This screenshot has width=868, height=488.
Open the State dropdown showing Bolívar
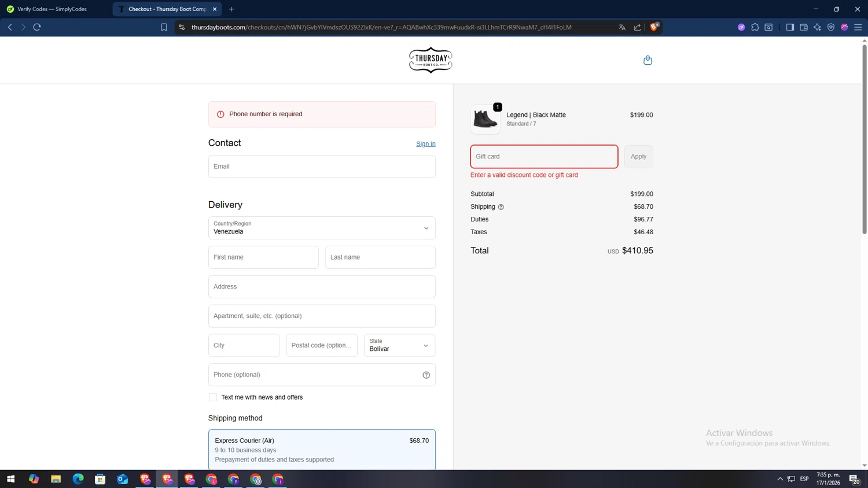click(399, 346)
